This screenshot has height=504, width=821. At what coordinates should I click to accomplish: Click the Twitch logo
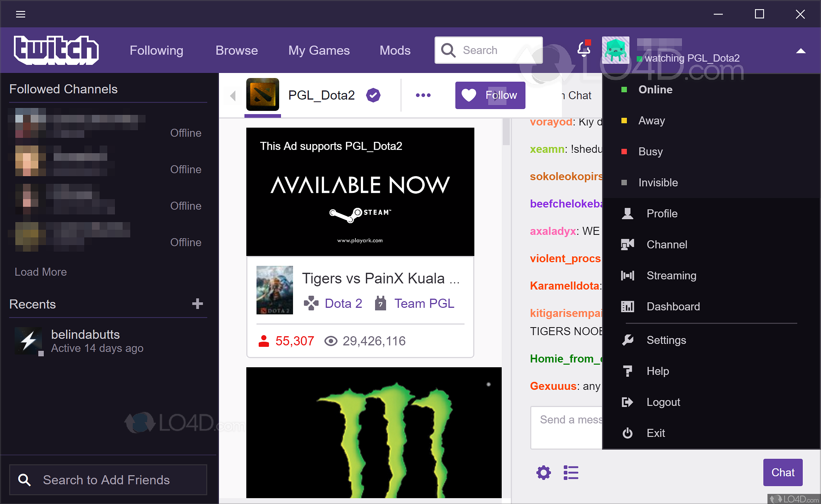(56, 50)
